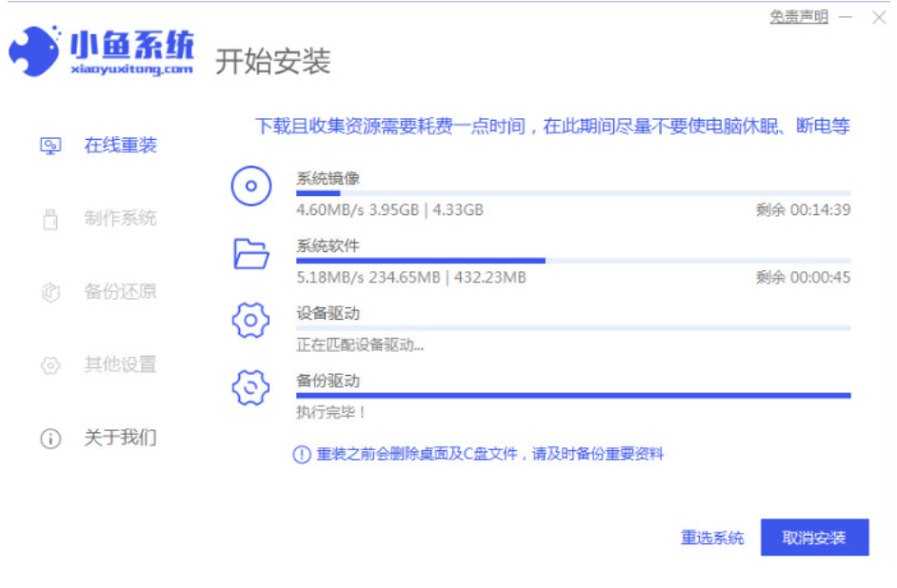Viewport: 897px width, 588px height.
Task: Click the 备份驱动 refresh gear icon
Action: [x=251, y=387]
